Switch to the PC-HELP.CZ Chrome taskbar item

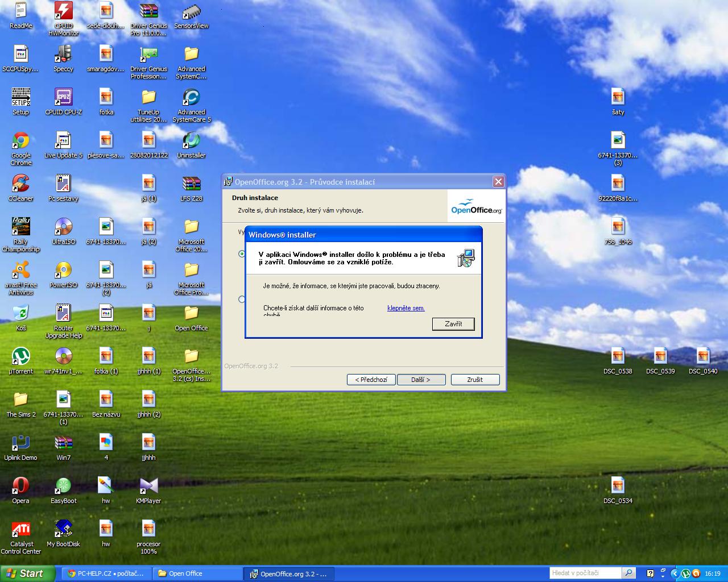pyautogui.click(x=106, y=573)
